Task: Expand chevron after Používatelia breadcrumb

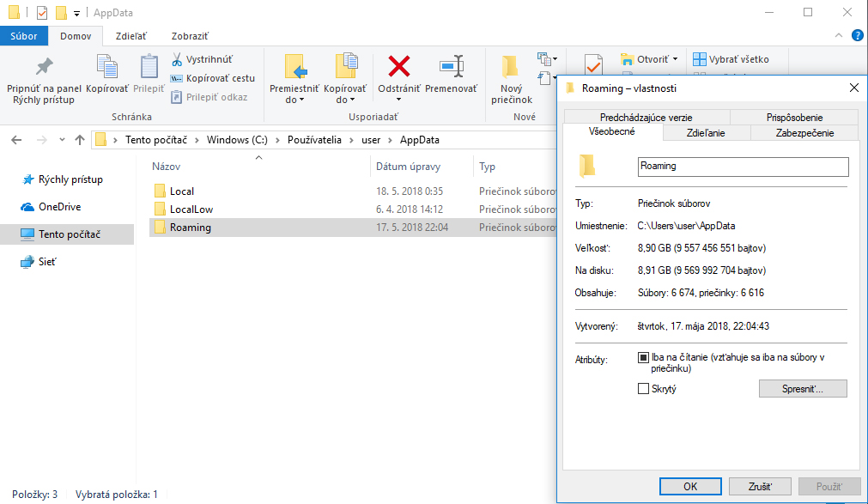Action: tap(351, 140)
